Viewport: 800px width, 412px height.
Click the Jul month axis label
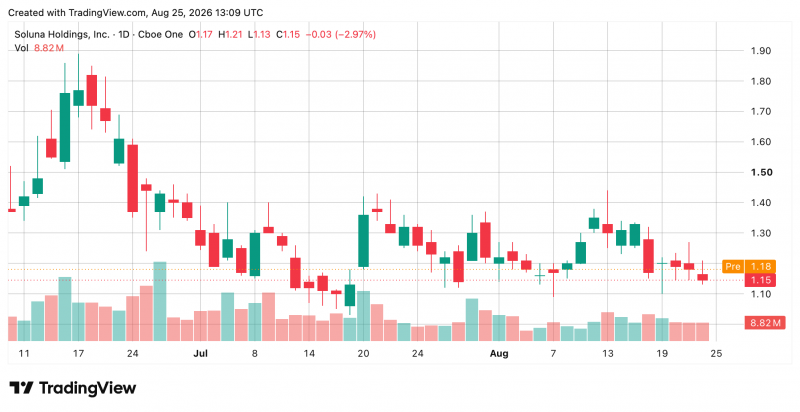(x=201, y=353)
